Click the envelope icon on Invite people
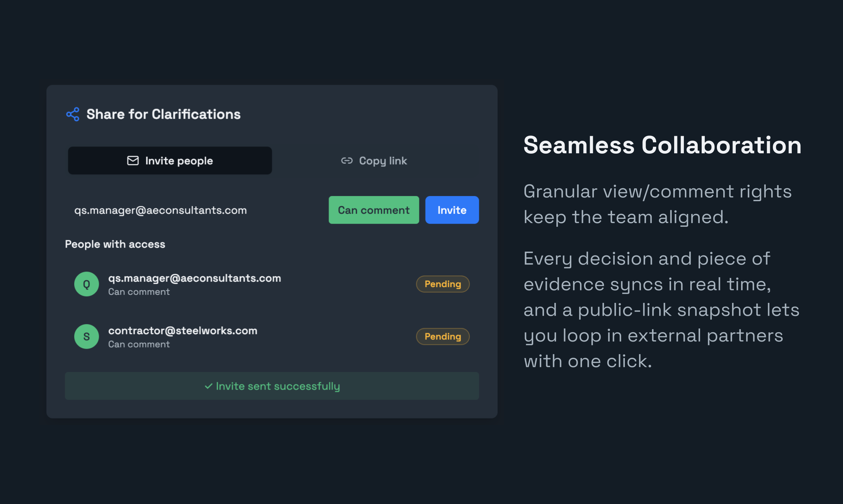The height and width of the screenshot is (504, 843). (x=133, y=161)
